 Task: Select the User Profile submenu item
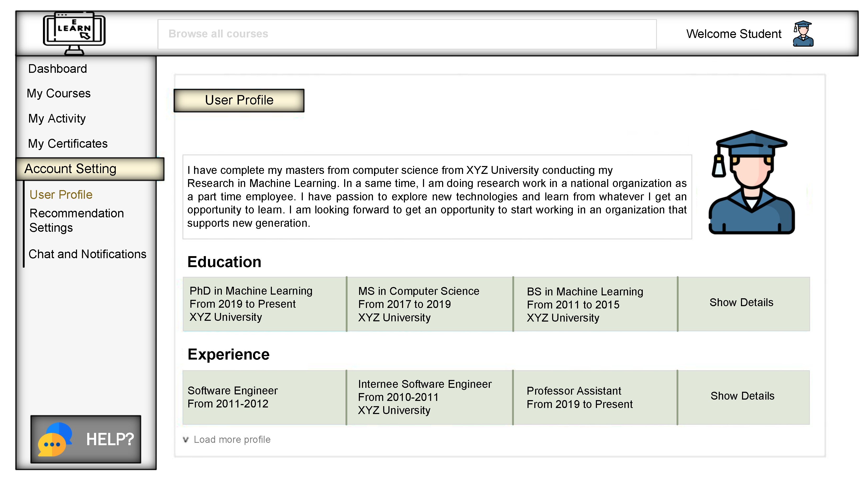pos(61,195)
